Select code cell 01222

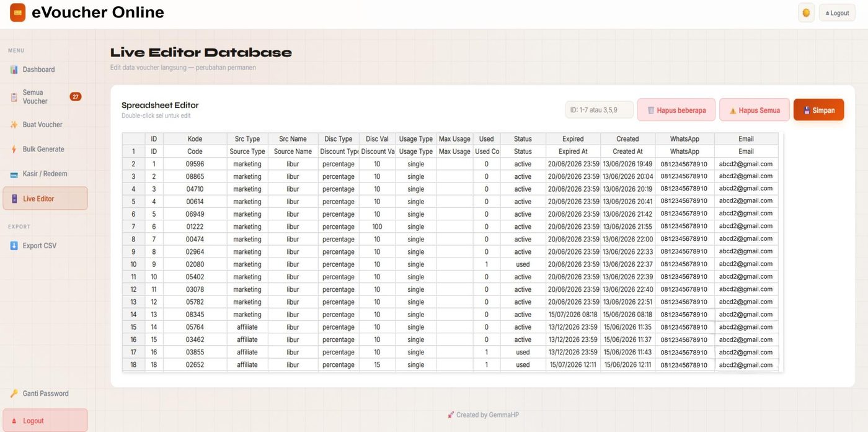(x=195, y=227)
